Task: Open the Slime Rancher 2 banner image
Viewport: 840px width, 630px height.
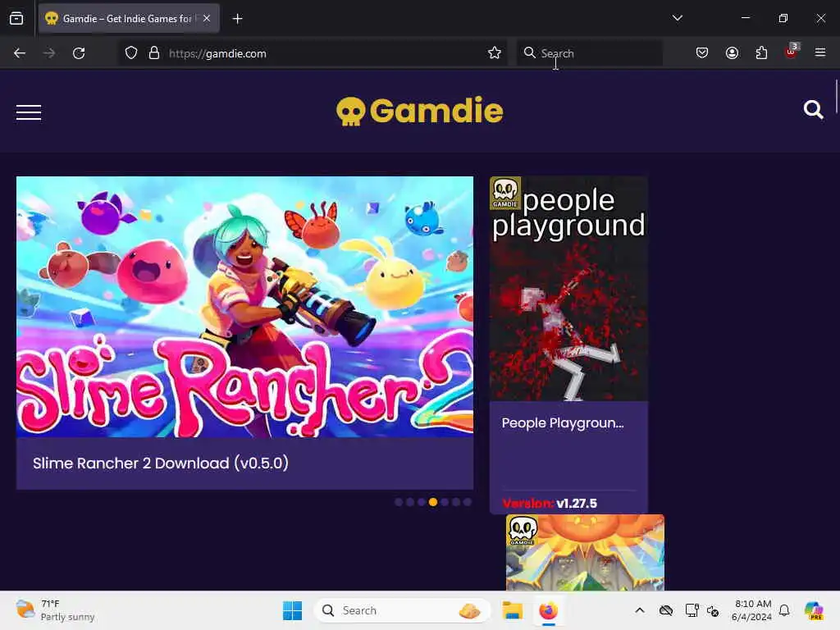Action: tap(244, 307)
